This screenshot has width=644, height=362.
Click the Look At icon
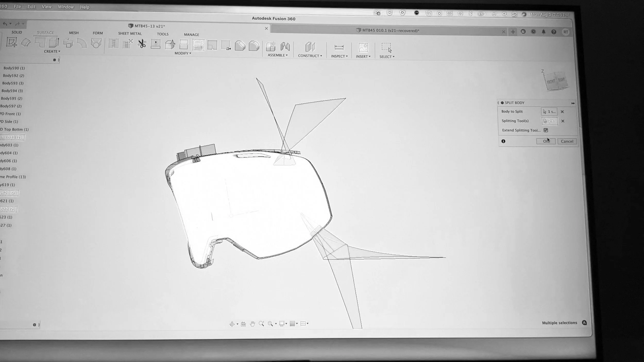(243, 324)
